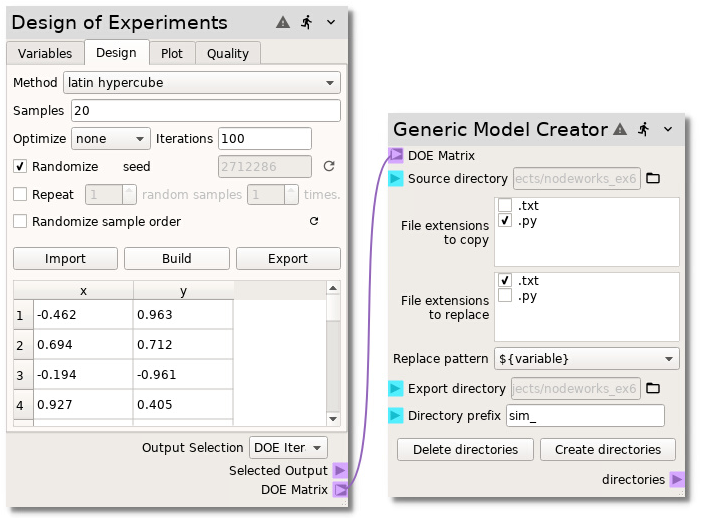Image resolution: width=701 pixels, height=518 pixels.
Task: Switch to the Variables tab
Action: (45, 53)
